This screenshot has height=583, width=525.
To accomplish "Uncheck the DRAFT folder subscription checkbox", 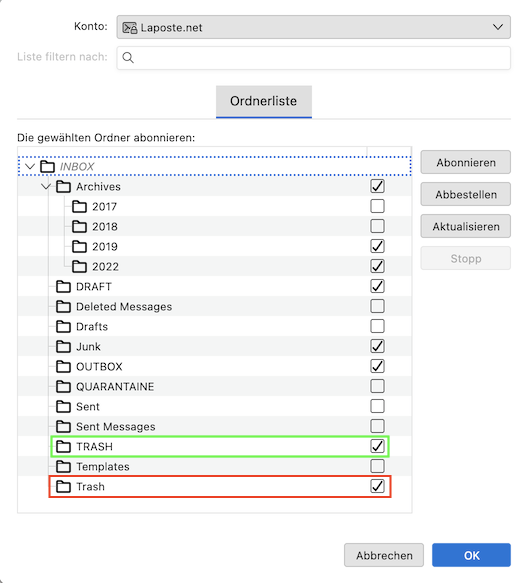I will coord(377,286).
